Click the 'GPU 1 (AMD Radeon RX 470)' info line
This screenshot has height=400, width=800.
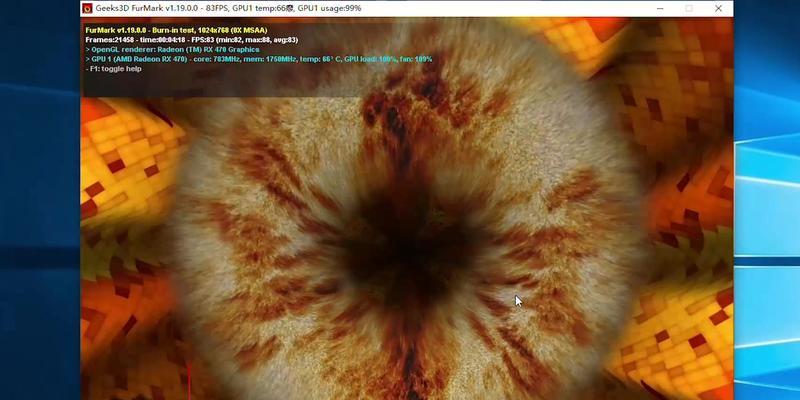tap(259, 59)
